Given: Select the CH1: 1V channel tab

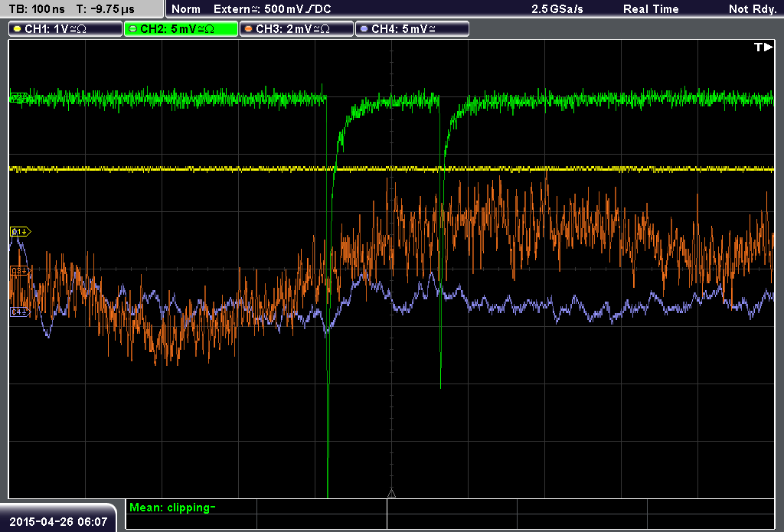Looking at the screenshot, I should tap(66, 29).
